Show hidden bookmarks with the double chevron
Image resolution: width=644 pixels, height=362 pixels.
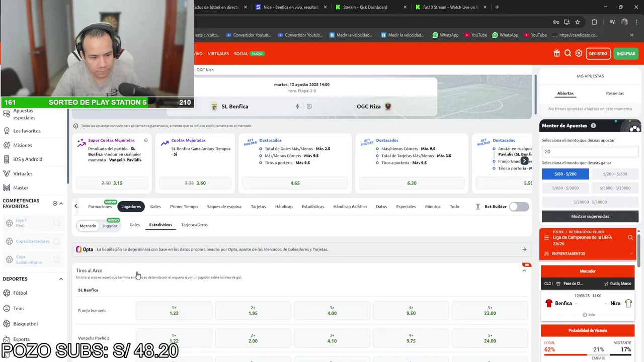632,35
